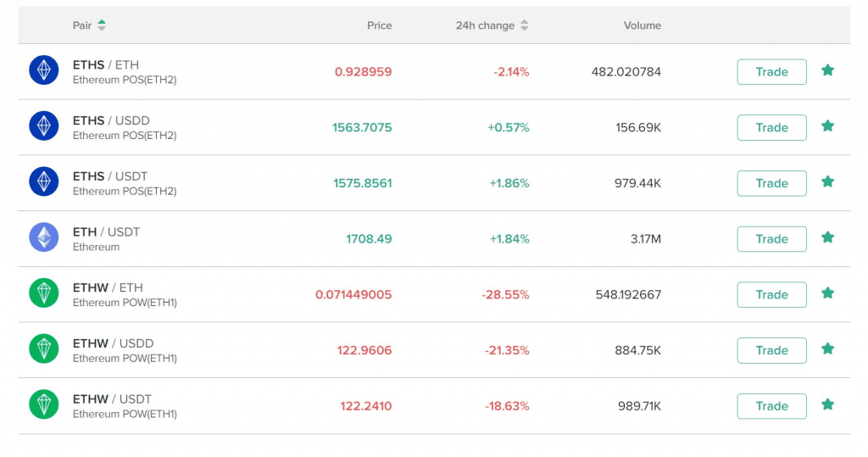Image resolution: width=868 pixels, height=457 pixels.
Task: Click the price 0.928959
Action: (x=363, y=72)
